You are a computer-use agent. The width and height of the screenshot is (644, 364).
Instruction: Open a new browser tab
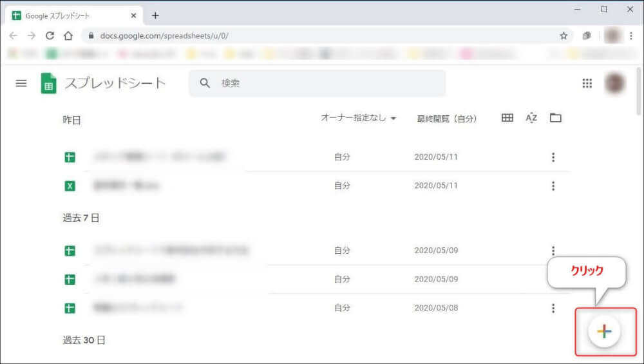point(155,15)
